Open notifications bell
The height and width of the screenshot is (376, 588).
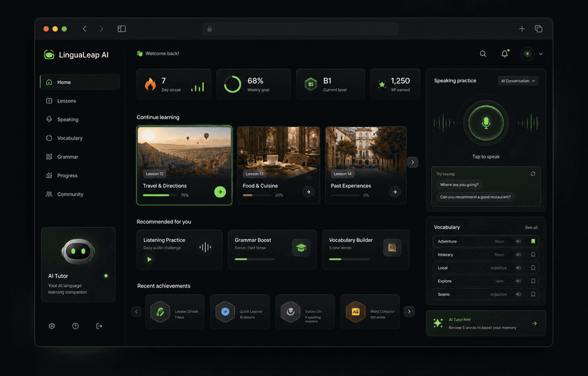(505, 54)
